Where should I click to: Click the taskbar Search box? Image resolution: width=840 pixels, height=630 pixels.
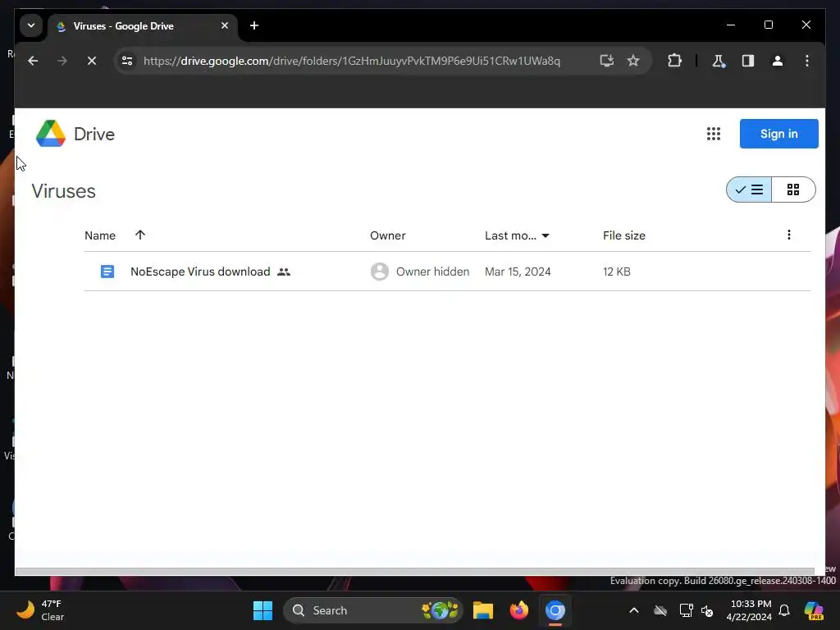pyautogui.click(x=373, y=610)
